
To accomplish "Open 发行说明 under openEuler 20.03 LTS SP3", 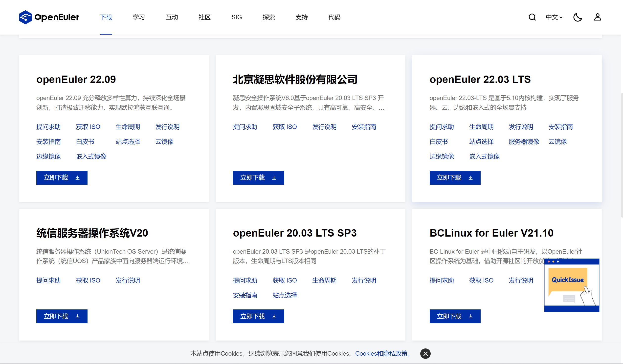I will click(x=364, y=280).
